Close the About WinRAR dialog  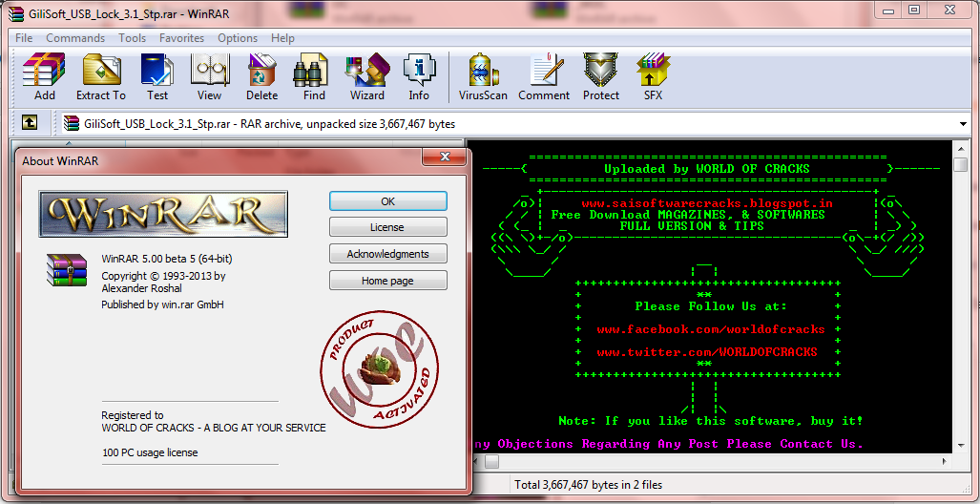pos(445,157)
